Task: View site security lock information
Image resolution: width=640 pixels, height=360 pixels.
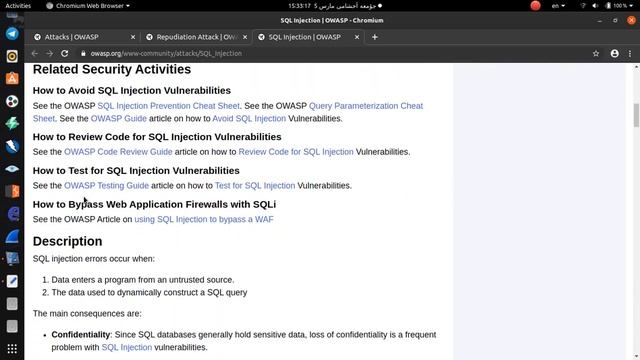Action: [83, 53]
